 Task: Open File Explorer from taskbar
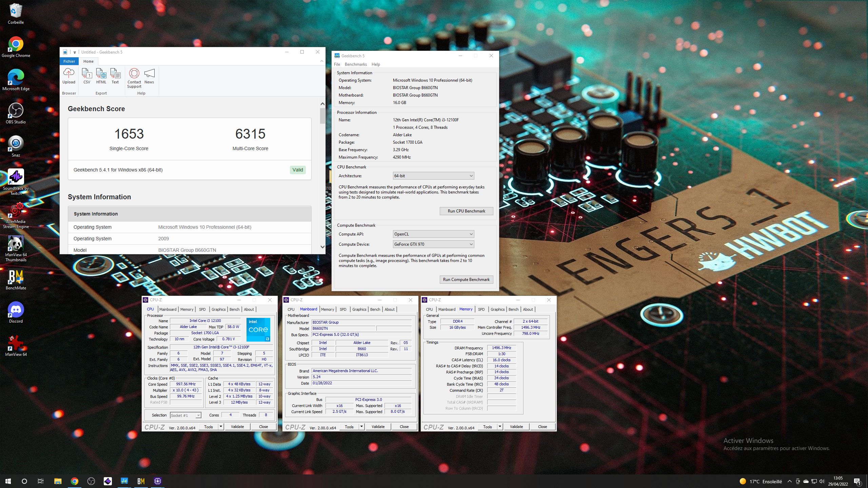click(58, 481)
